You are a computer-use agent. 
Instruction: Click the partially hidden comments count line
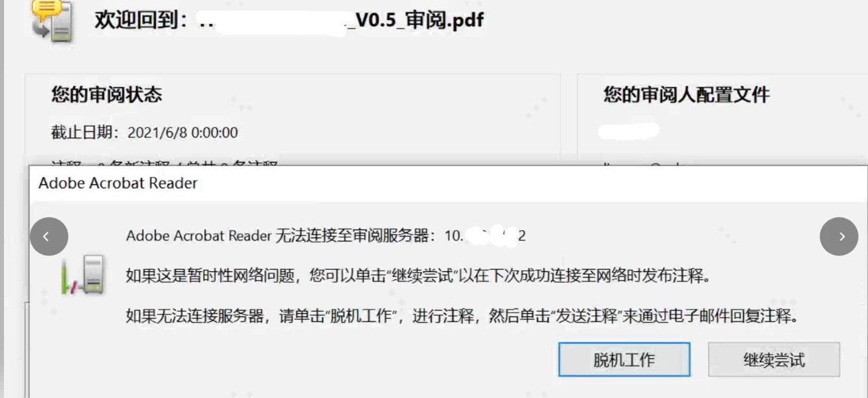(x=165, y=163)
